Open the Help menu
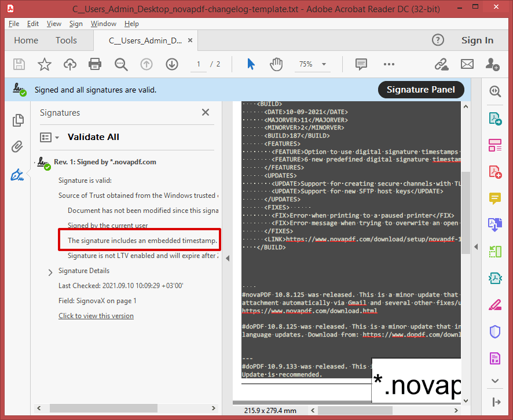This screenshot has height=420, width=513. point(131,24)
